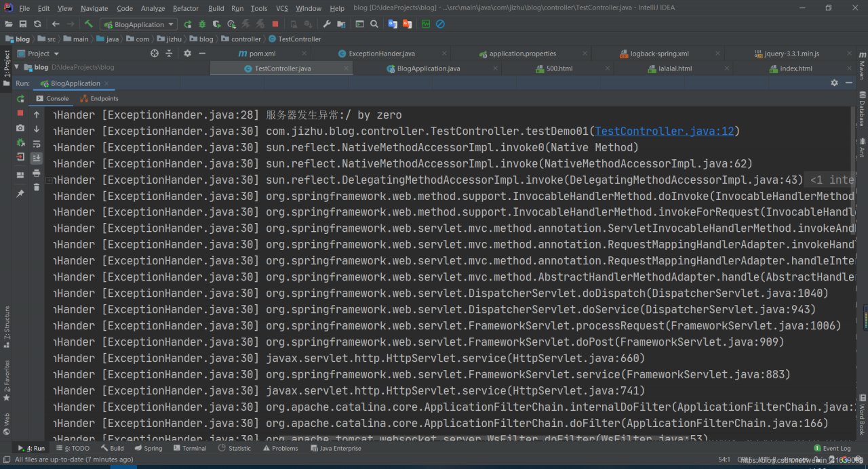Screen dimensions: 868x469
Task: Open the File menu
Action: [x=24, y=8]
